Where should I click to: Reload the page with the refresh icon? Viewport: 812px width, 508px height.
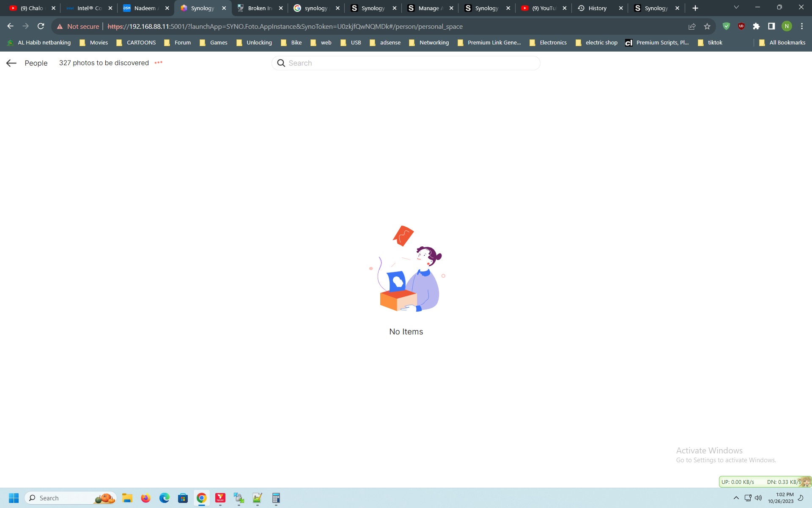[40, 26]
